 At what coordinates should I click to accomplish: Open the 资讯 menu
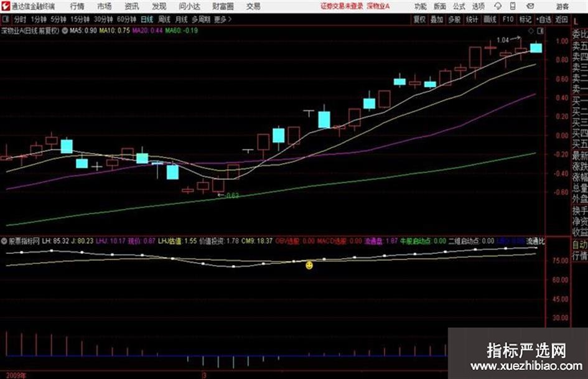point(132,6)
